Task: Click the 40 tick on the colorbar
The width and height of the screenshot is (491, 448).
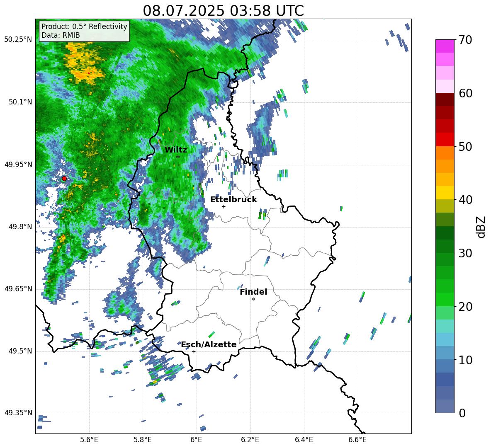Action: click(465, 200)
